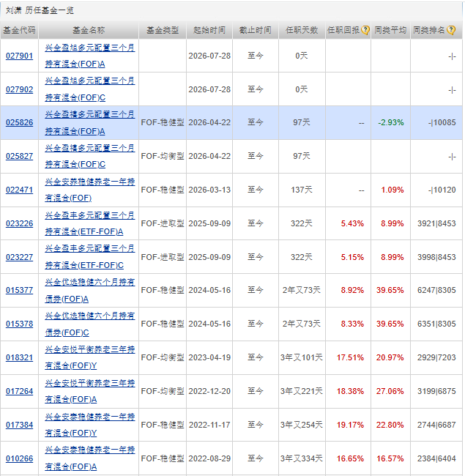Open fund name link in row 023226
The height and width of the screenshot is (476, 465).
tap(90, 224)
